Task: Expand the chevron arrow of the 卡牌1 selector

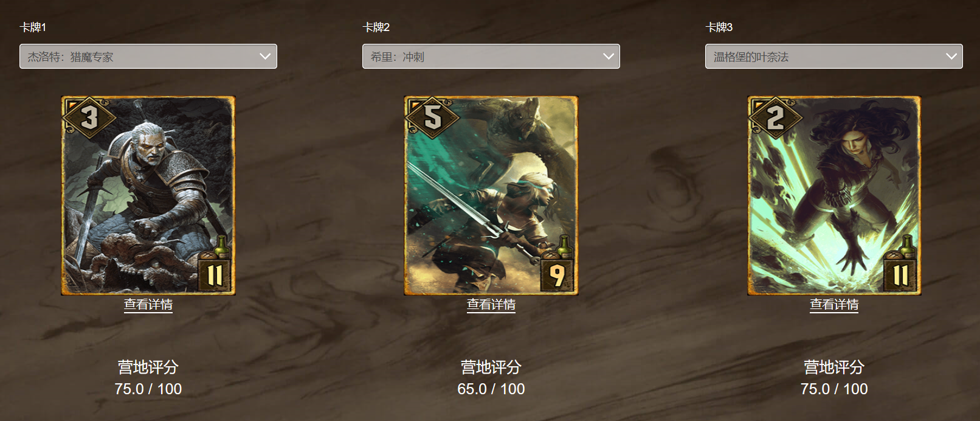Action: click(265, 57)
